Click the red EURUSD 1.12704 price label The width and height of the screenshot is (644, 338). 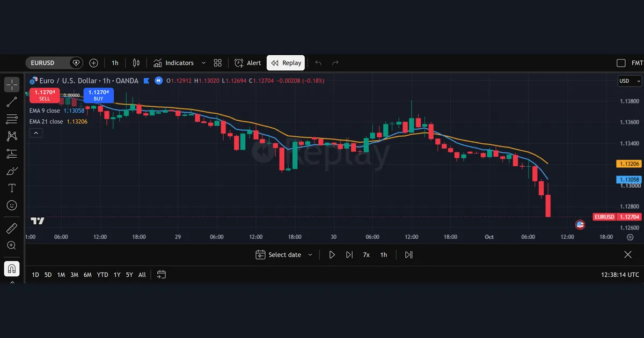(617, 217)
